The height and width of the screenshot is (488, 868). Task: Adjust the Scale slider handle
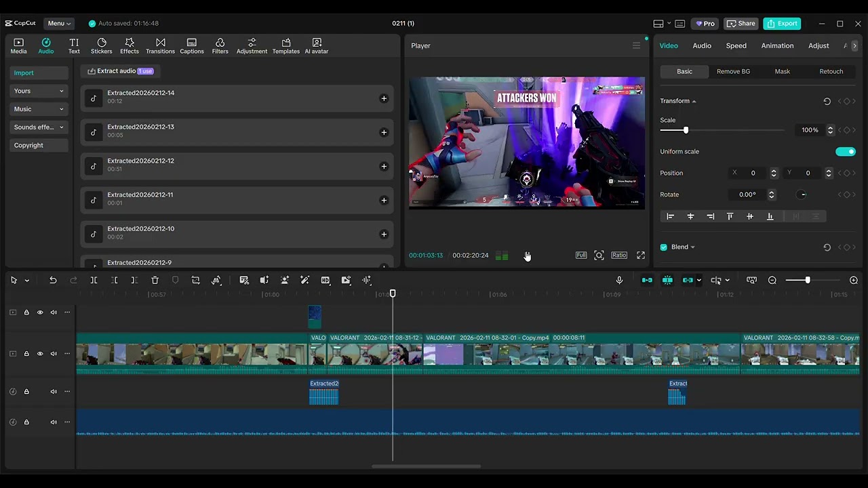click(686, 130)
